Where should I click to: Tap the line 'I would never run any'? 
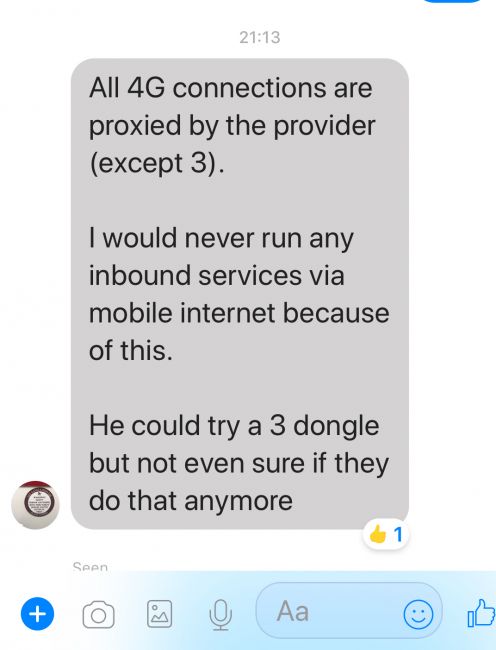[x=221, y=238]
